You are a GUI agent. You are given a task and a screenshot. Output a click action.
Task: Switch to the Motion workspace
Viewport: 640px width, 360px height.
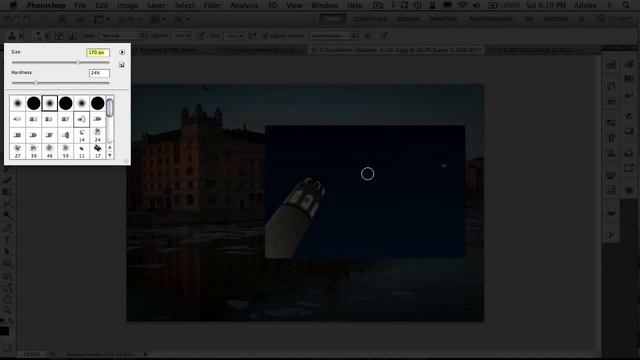pyautogui.click(x=556, y=19)
